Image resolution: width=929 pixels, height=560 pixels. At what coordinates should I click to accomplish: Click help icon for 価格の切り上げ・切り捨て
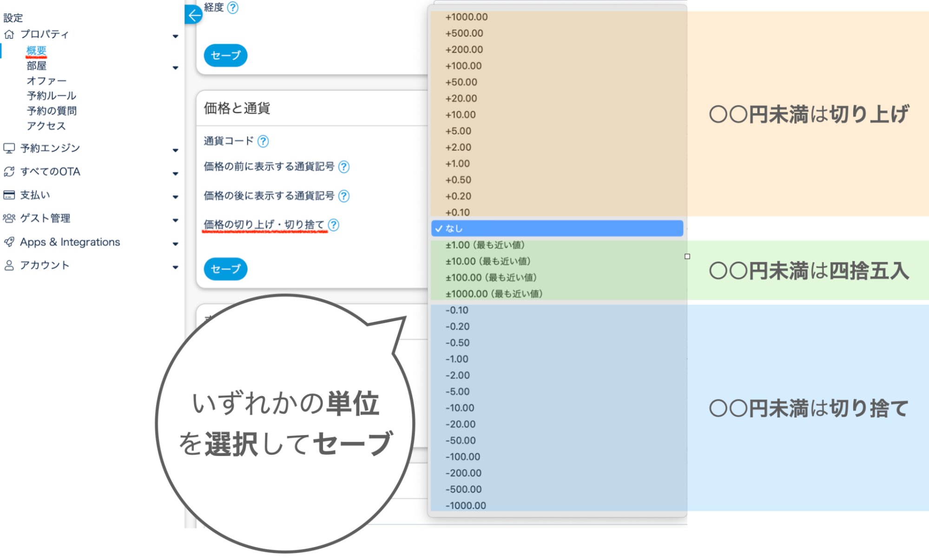334,225
